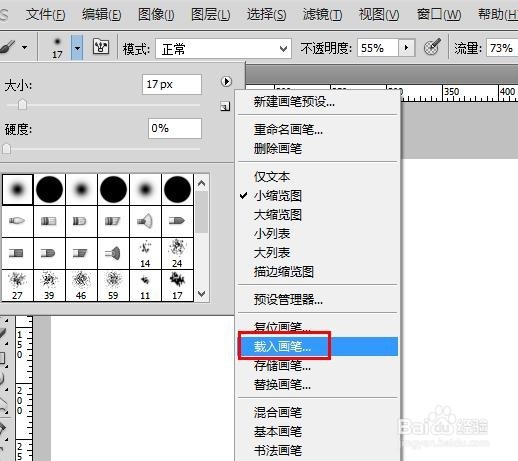The image size is (518, 461).
Task: Select first hard round brush thumbnail
Action: point(49,189)
